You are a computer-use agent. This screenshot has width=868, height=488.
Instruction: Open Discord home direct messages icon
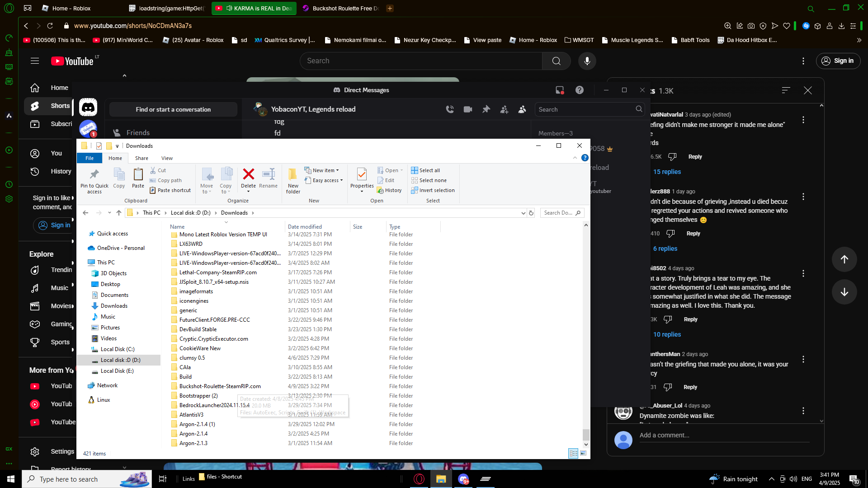(x=88, y=108)
